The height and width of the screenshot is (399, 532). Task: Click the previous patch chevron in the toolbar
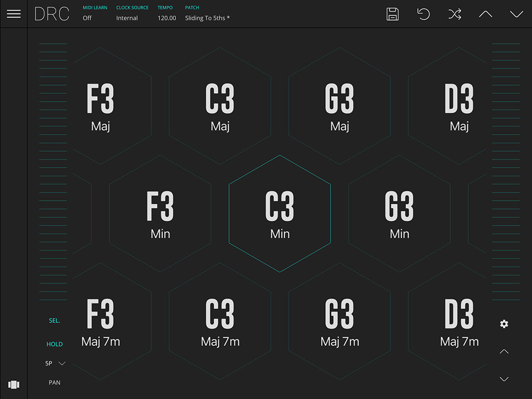pyautogui.click(x=485, y=14)
